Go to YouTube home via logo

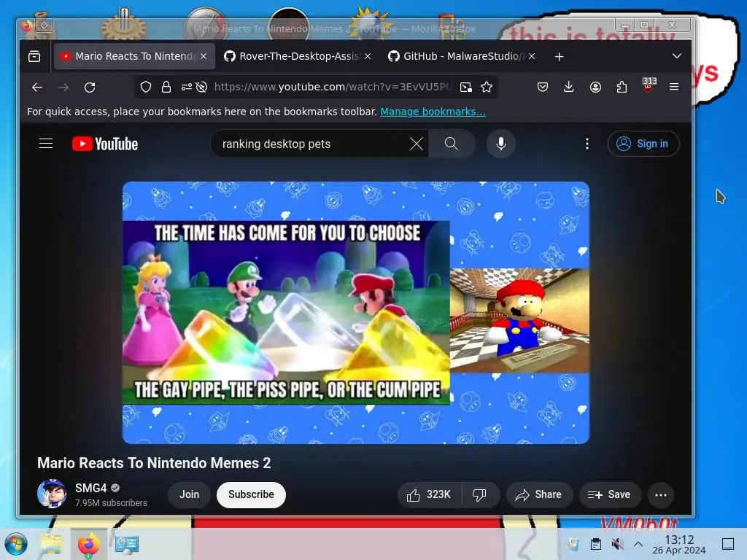point(105,144)
